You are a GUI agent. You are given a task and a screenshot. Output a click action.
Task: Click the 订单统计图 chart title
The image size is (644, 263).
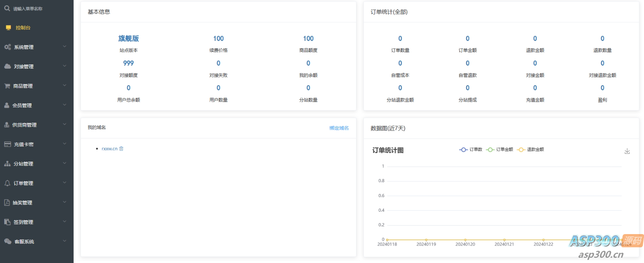[388, 150]
